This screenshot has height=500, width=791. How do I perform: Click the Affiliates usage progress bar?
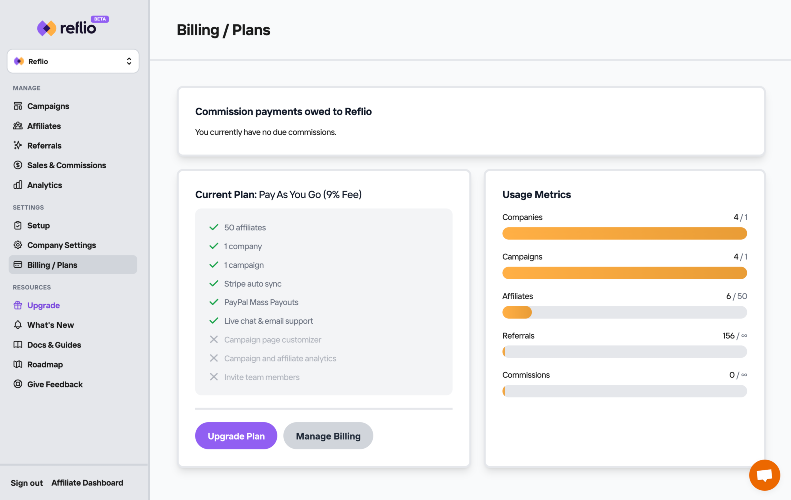coord(624,312)
